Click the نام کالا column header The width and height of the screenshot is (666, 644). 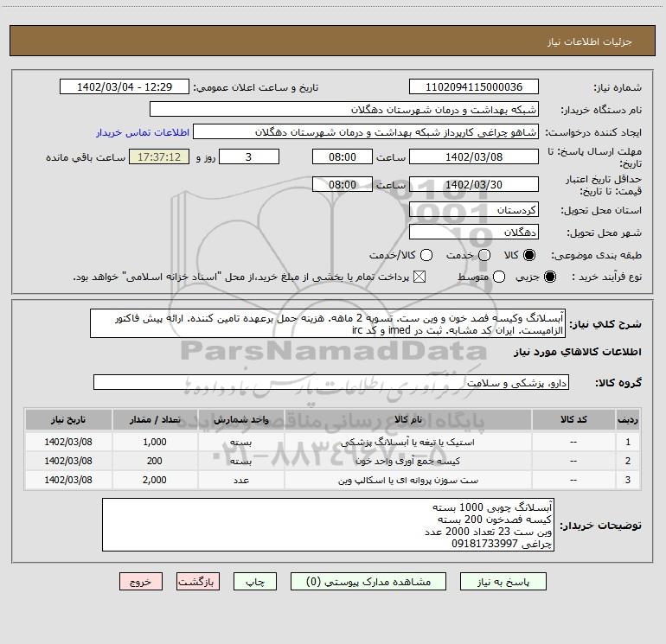coord(407,420)
